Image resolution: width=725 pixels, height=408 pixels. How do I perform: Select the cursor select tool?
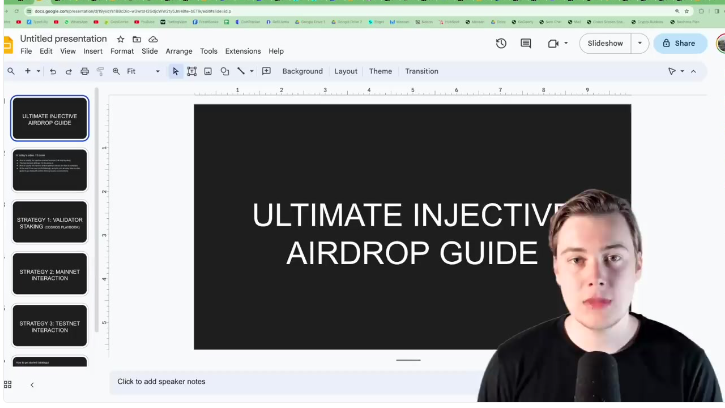[175, 71]
